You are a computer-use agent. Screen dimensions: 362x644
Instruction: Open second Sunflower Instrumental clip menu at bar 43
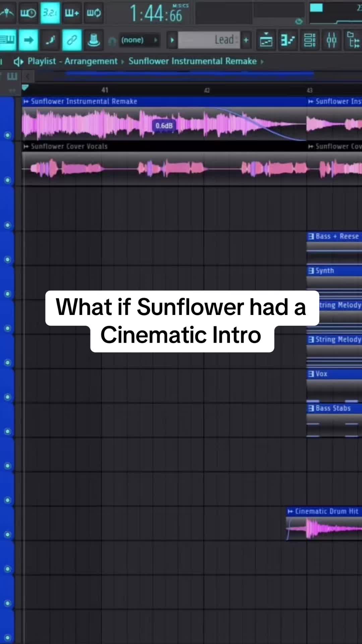(x=311, y=101)
